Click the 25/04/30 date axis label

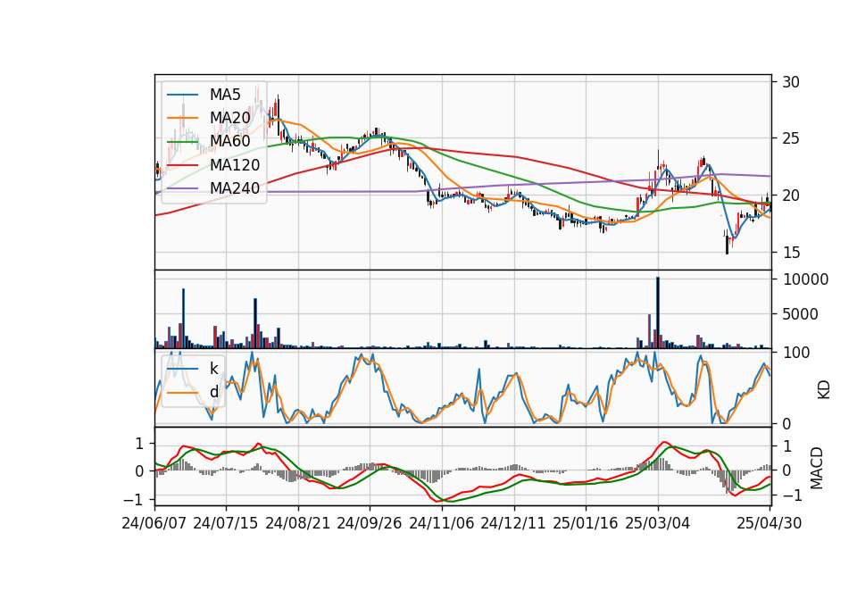point(769,523)
